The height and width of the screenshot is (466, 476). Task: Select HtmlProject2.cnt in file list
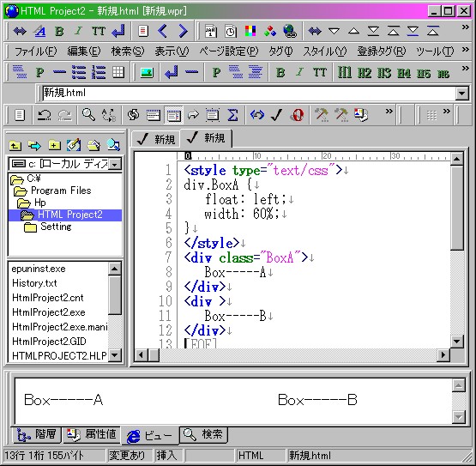pos(48,298)
